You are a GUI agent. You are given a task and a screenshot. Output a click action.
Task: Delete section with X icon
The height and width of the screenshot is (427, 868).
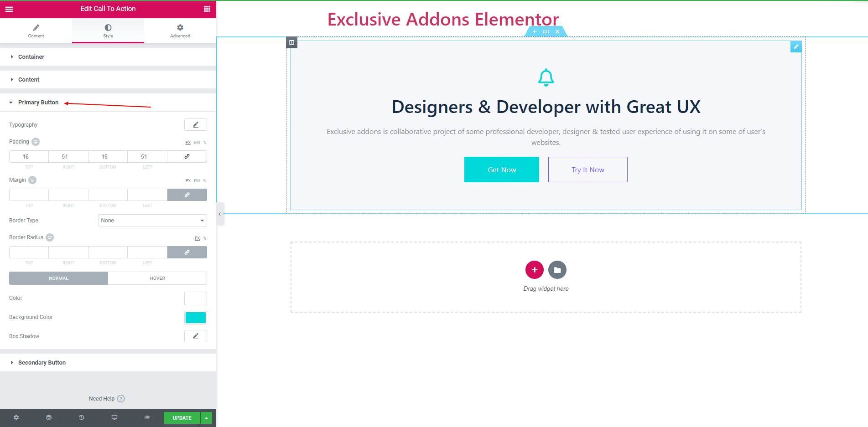pyautogui.click(x=557, y=31)
